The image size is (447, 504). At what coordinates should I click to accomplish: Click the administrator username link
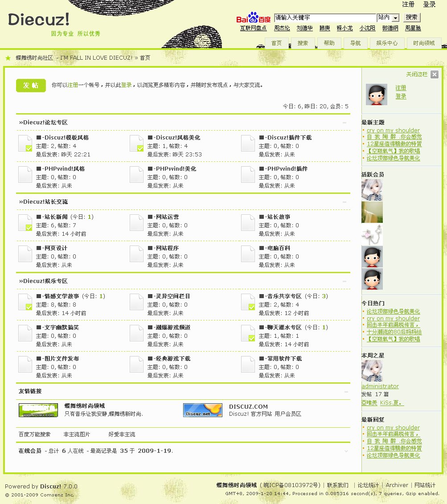pos(380,386)
